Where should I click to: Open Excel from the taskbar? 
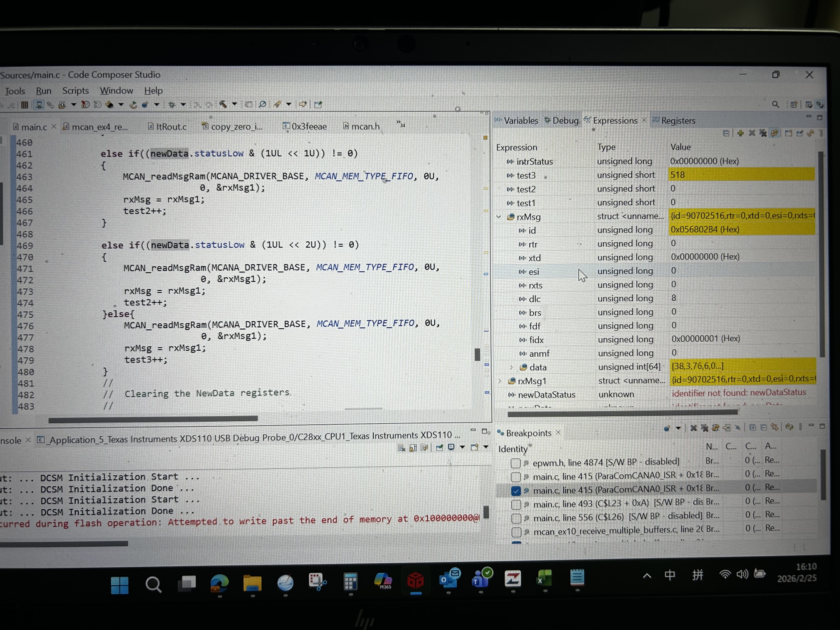[x=544, y=578]
